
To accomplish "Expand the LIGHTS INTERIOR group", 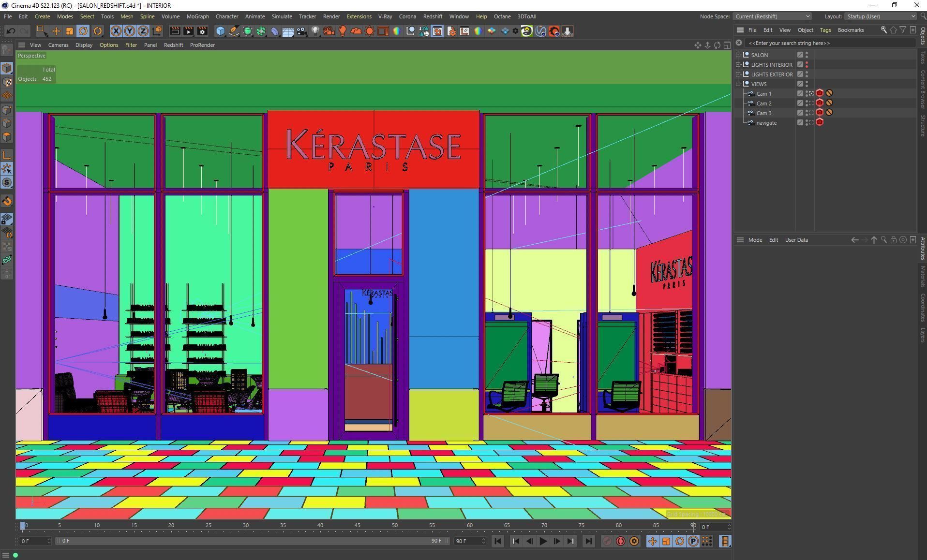I will coord(739,65).
